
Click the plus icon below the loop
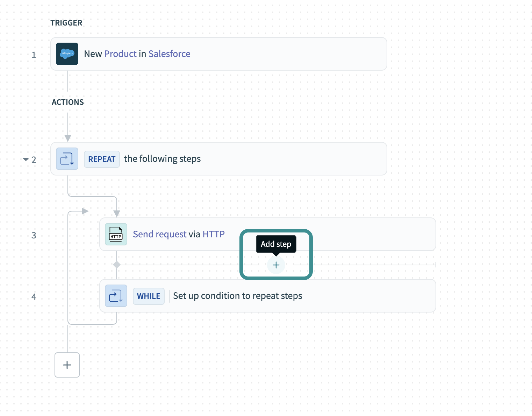67,365
